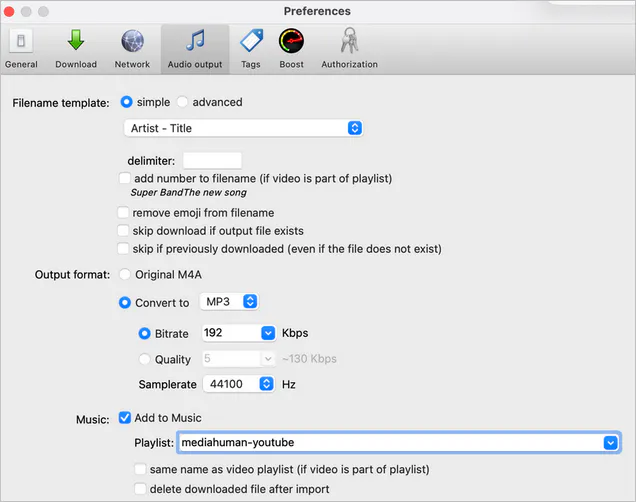Enable remove emoji from filename checkbox
The height and width of the screenshot is (502, 636).
click(x=123, y=212)
